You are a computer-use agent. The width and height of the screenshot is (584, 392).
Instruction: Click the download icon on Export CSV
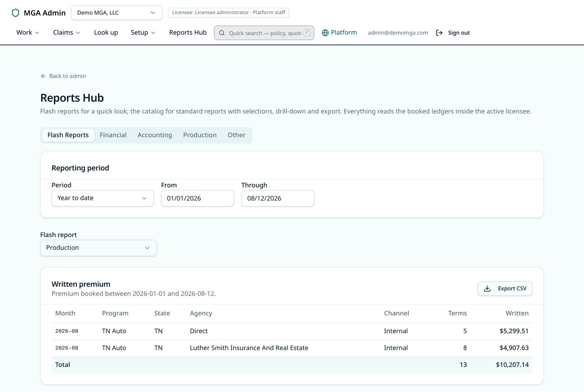487,289
